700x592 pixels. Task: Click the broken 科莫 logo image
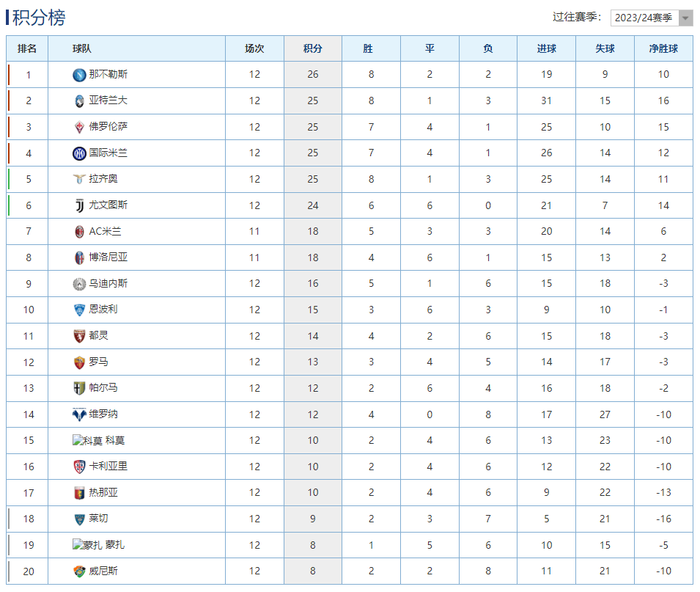[87, 441]
